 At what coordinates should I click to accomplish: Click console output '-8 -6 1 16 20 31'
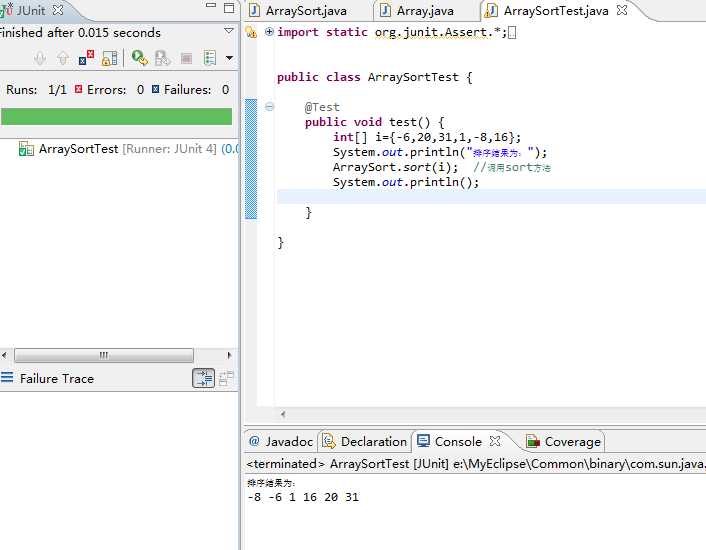tap(303, 497)
